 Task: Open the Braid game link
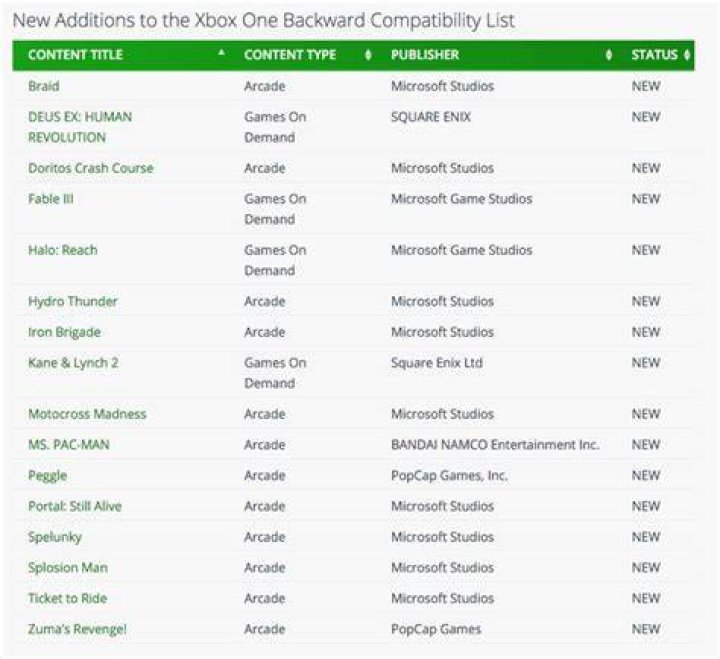(x=44, y=86)
